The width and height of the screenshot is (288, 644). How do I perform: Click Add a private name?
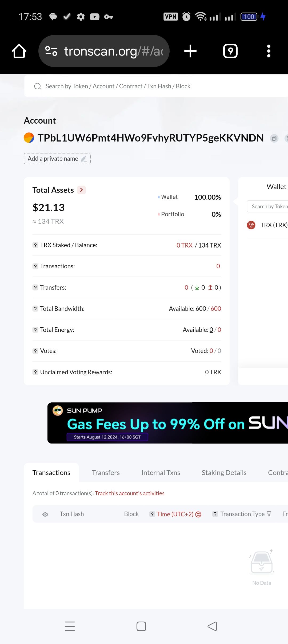tap(57, 159)
